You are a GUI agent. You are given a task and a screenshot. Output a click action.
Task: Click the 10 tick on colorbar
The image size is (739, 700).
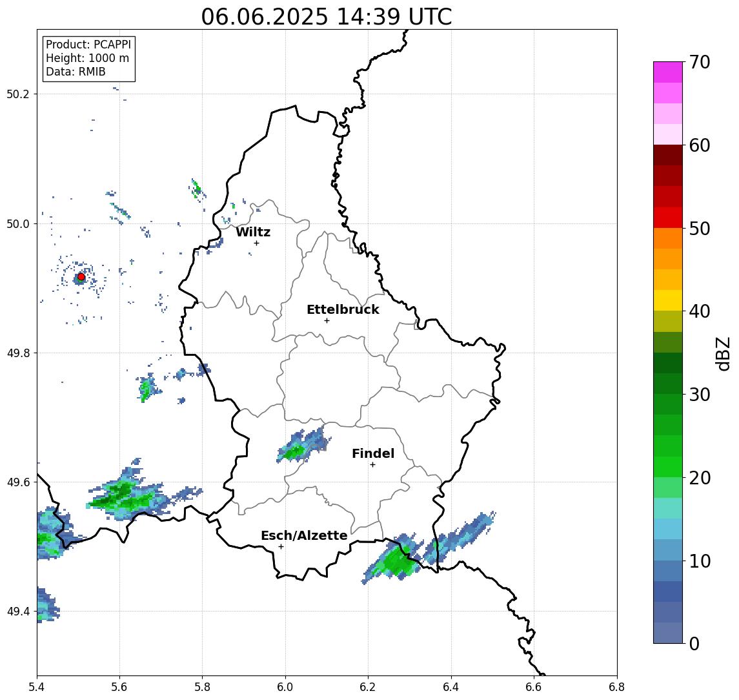coord(700,561)
